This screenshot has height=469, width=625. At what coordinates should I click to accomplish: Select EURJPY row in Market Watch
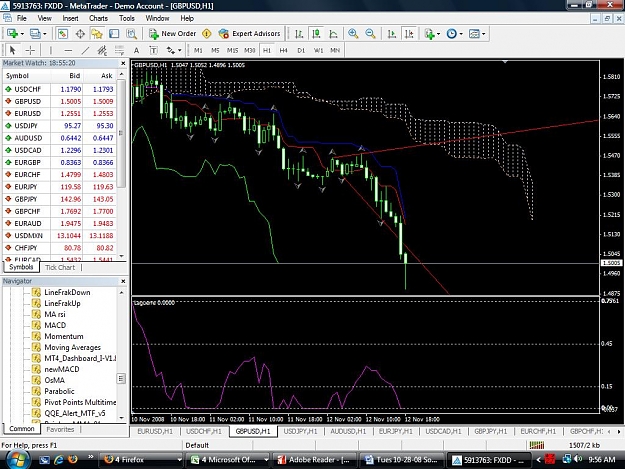(61, 187)
